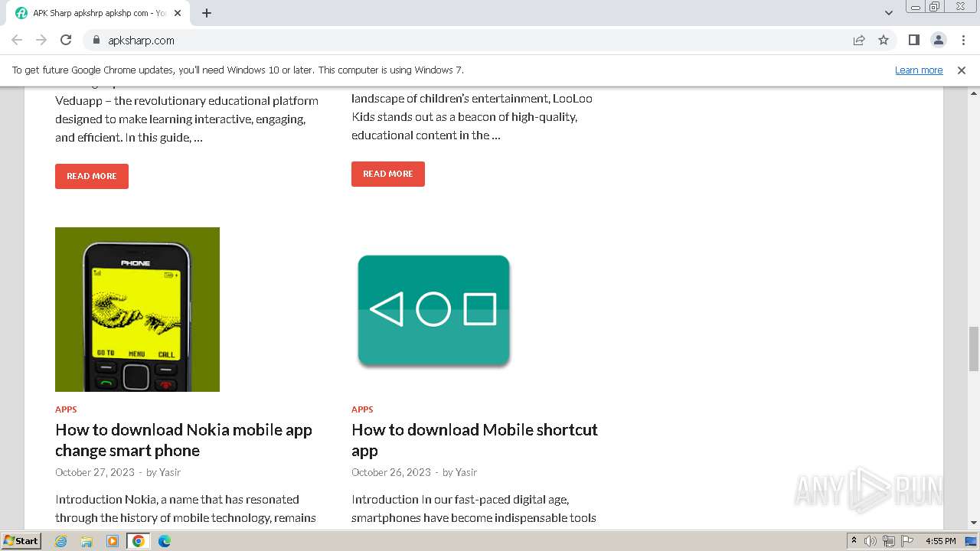Open How to download Nokia mobile app article
980x551 pixels.
[x=184, y=440]
